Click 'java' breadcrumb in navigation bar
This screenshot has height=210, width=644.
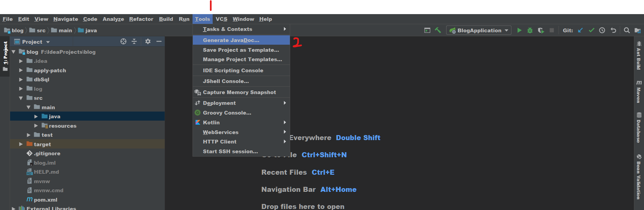[x=87, y=31]
